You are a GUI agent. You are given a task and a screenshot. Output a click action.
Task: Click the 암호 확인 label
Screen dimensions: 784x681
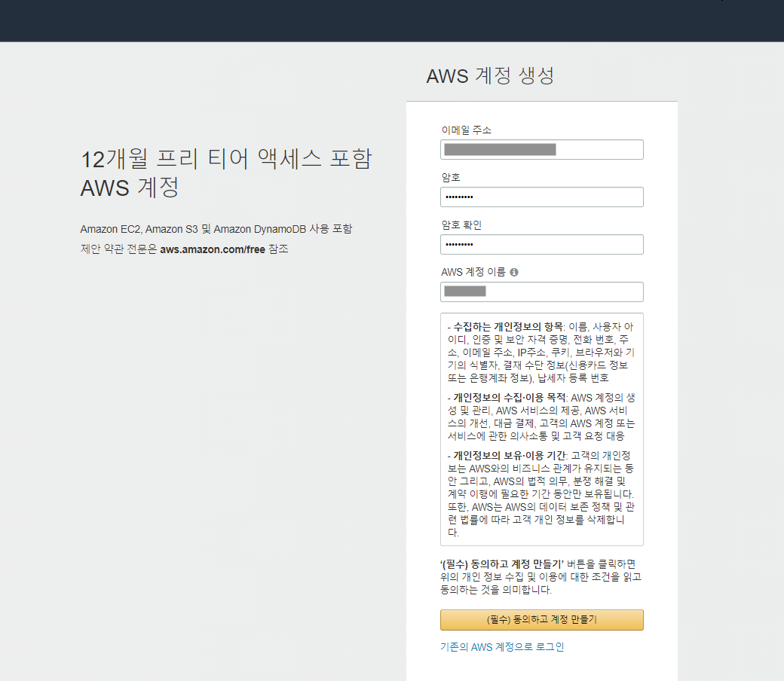(x=461, y=224)
